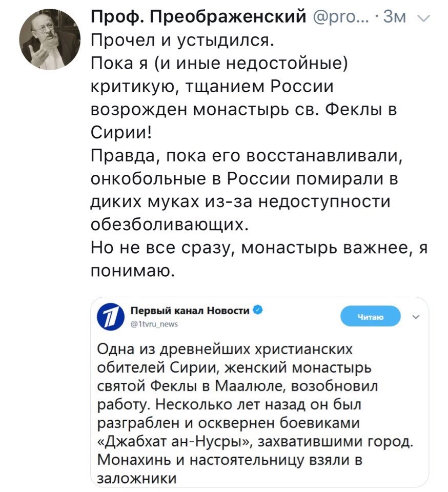Open Проф. Преображенский's profile avatar
Viewport: 448px width, 492px height.
(50, 40)
